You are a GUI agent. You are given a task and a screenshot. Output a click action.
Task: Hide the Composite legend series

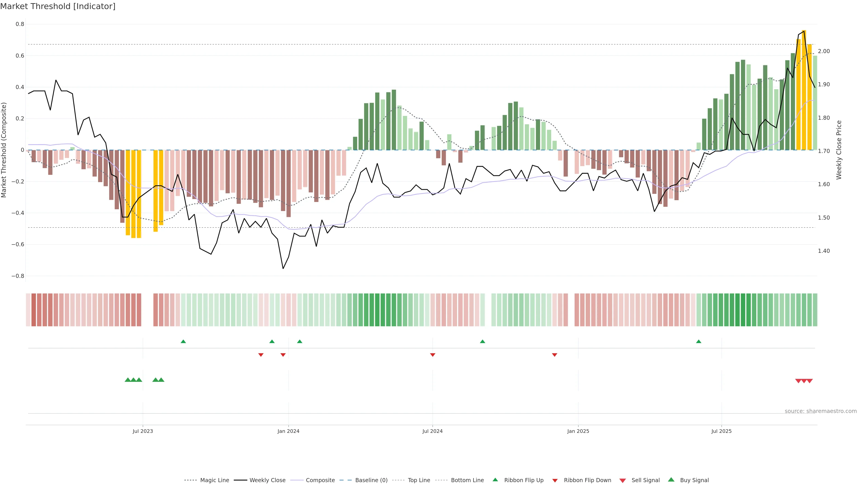coord(320,480)
